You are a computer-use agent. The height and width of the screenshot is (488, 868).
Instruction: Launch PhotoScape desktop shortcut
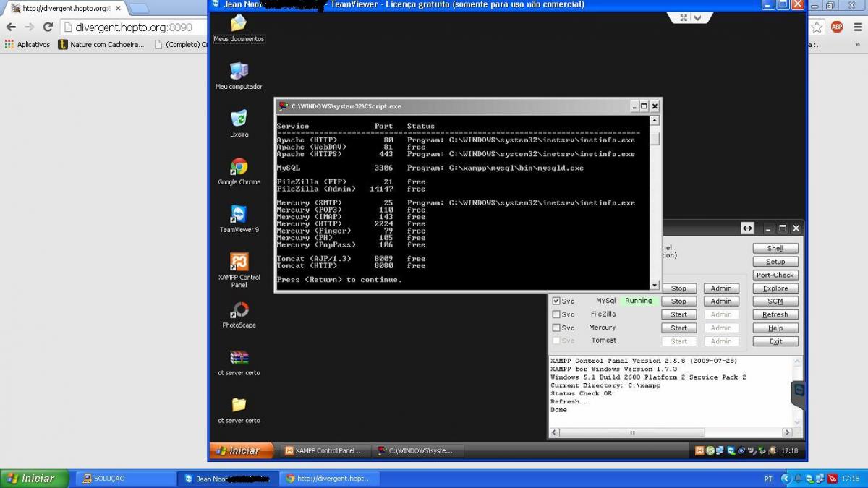[239, 315]
